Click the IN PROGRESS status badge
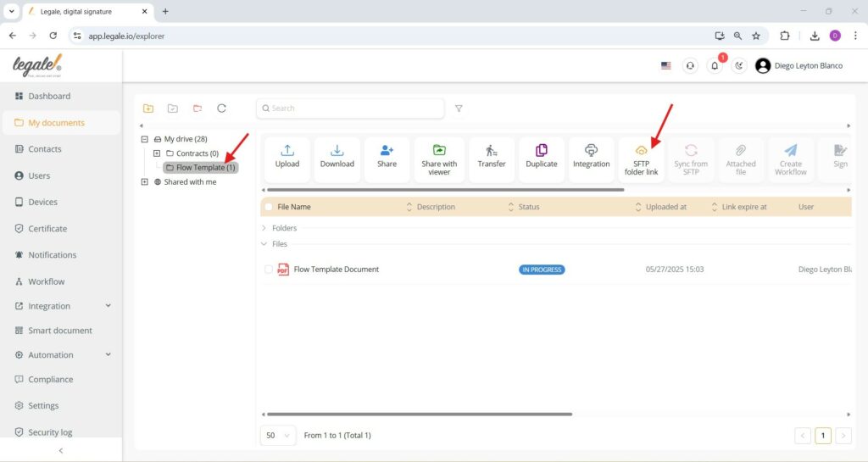This screenshot has height=462, width=868. pyautogui.click(x=542, y=270)
